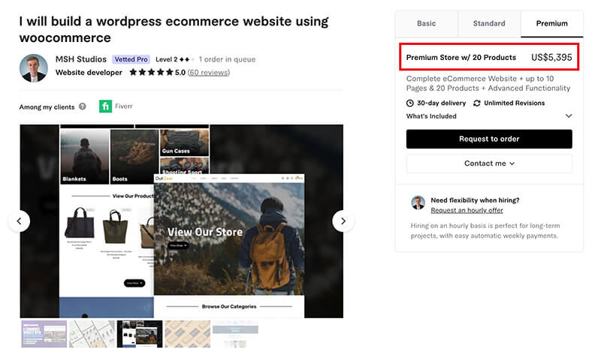Viewport: 601px width, 364px height.
Task: Select the Standard package tab
Action: (489, 24)
